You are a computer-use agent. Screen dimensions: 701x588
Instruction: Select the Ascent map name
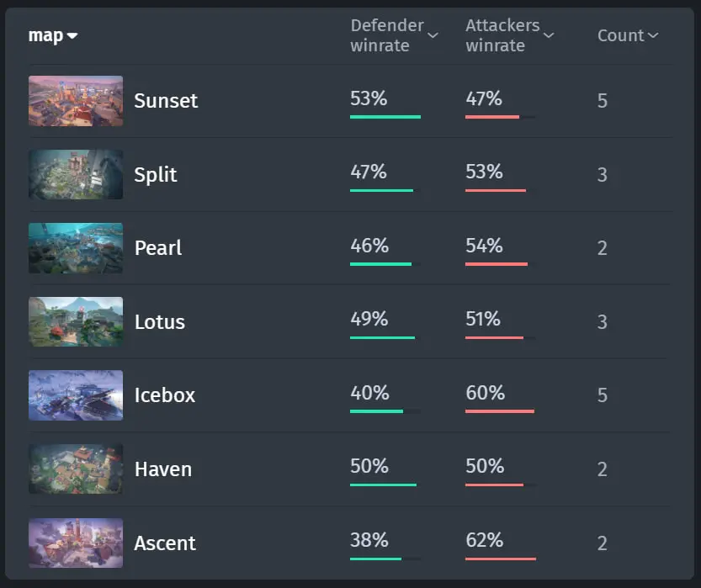point(165,543)
